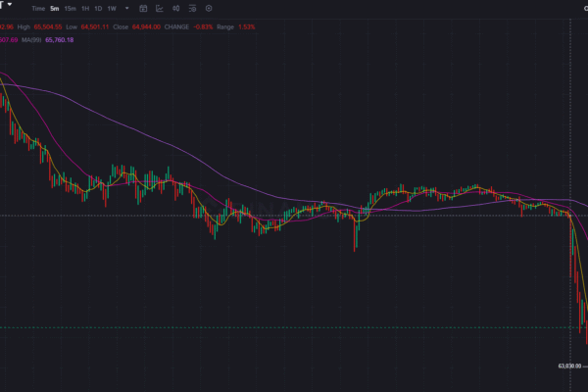Open the calendar date-range icon in toolbar
Screen dimensions: 588x392
click(144, 8)
